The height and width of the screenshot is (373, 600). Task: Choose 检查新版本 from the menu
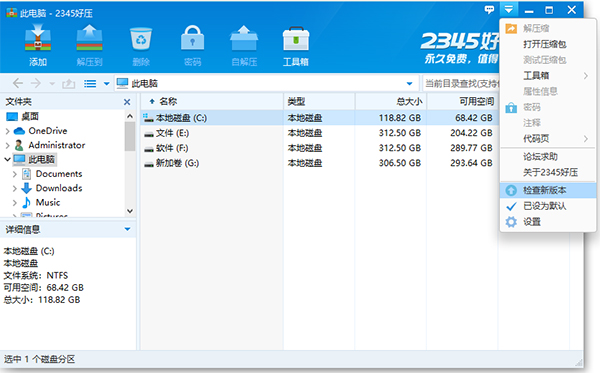pyautogui.click(x=548, y=190)
